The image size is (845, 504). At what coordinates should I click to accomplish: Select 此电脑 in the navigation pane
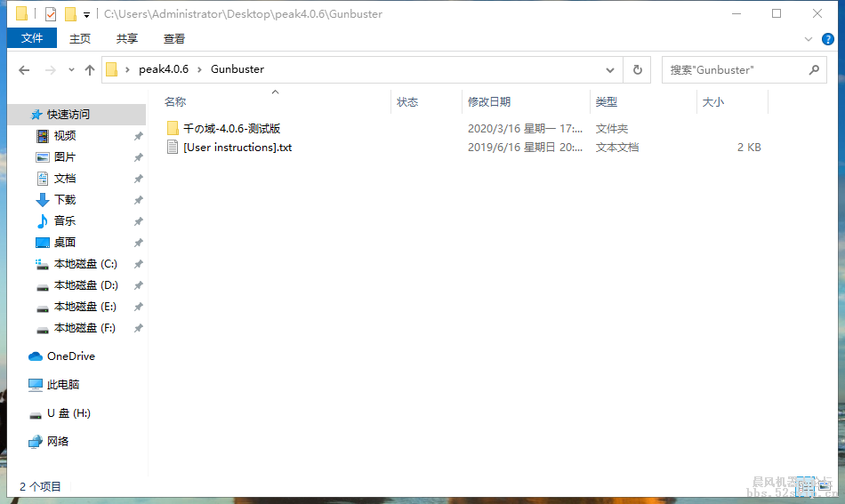(63, 385)
